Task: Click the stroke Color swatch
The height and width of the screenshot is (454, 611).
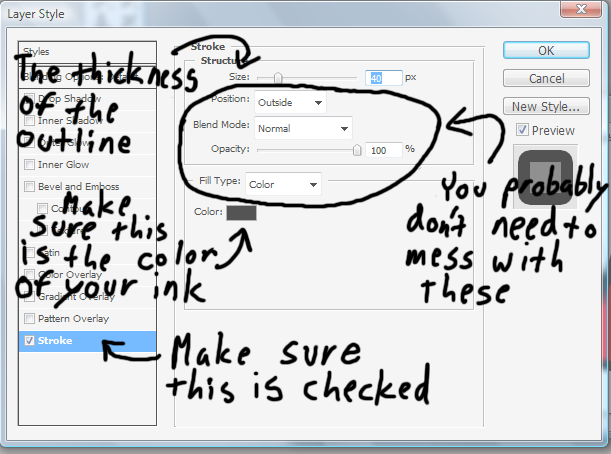Action: pos(241,212)
